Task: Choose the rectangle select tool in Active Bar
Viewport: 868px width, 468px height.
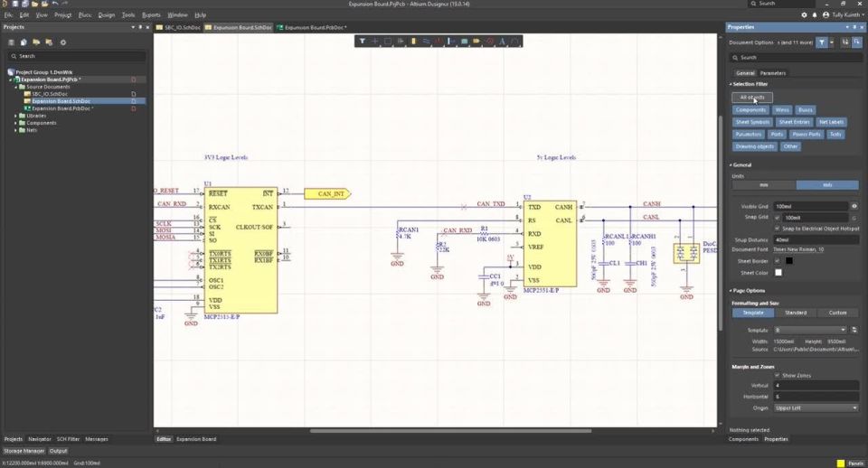Action: pyautogui.click(x=388, y=41)
